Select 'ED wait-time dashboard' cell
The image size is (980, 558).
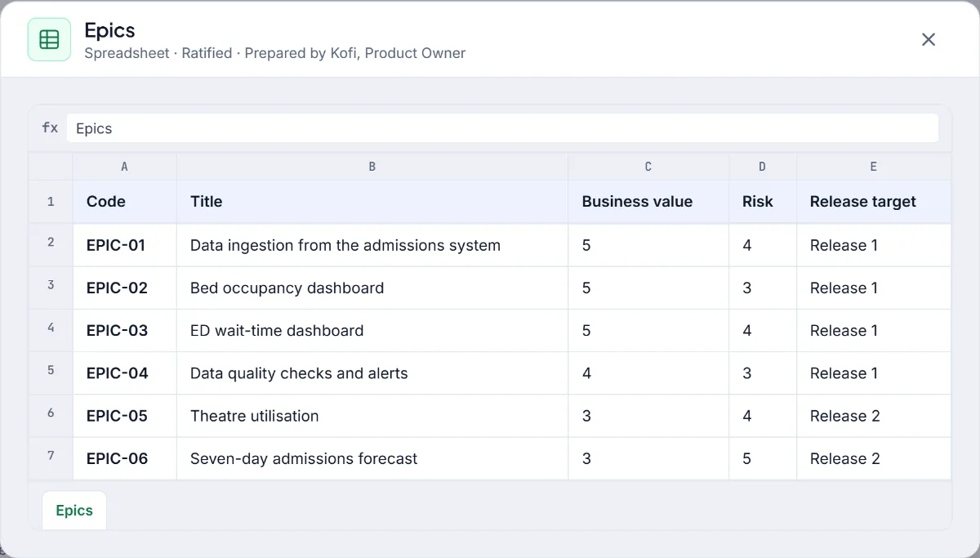[x=372, y=330]
